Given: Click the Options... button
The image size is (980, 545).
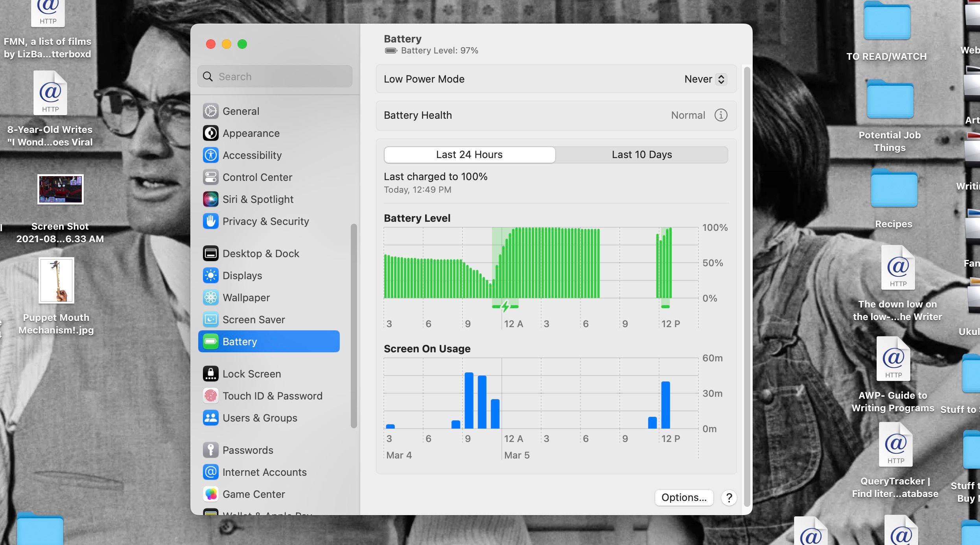Looking at the screenshot, I should (683, 497).
